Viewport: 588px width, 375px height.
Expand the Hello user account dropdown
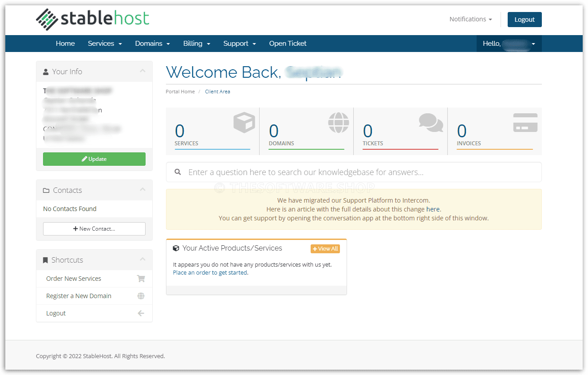(x=509, y=44)
